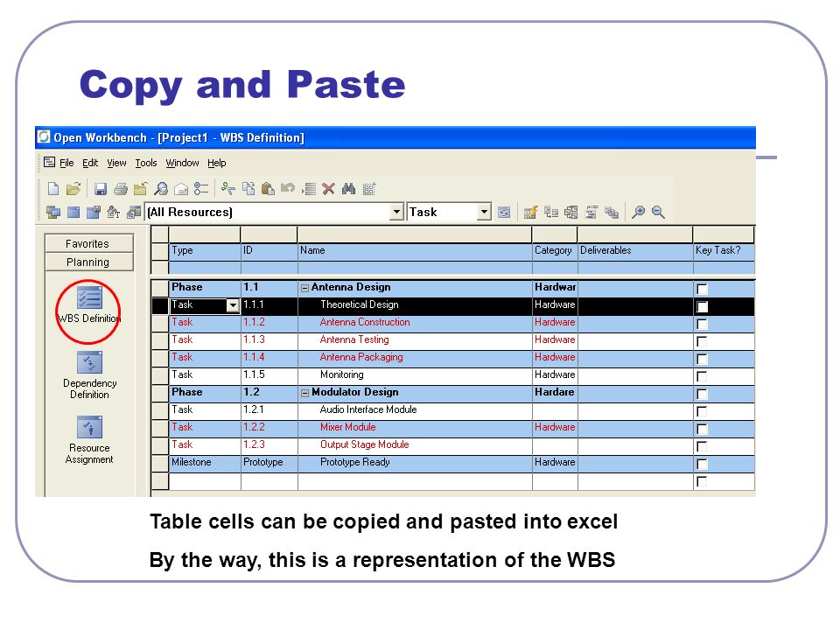Open the Window menu
Screen dimensions: 840x630
(182, 163)
